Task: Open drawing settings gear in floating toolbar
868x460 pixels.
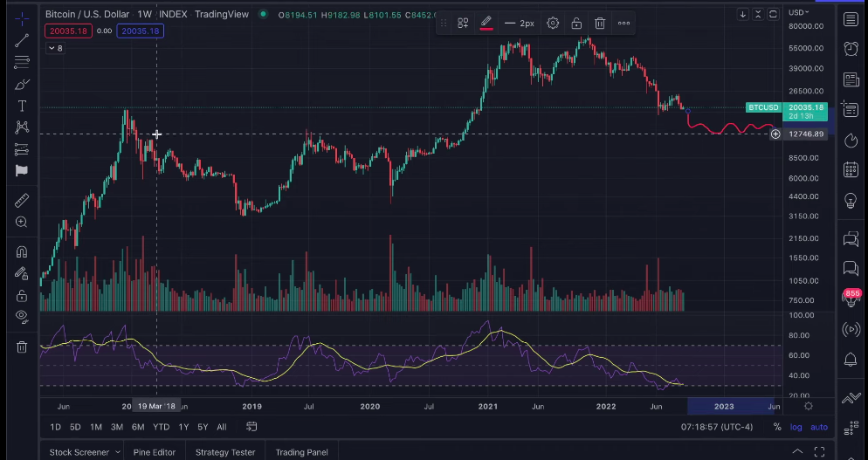Action: [x=553, y=24]
